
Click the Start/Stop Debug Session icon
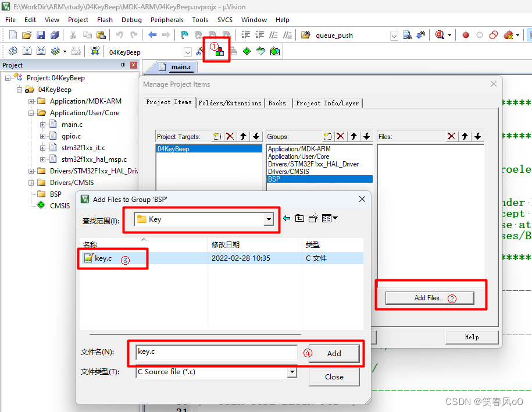click(x=440, y=35)
